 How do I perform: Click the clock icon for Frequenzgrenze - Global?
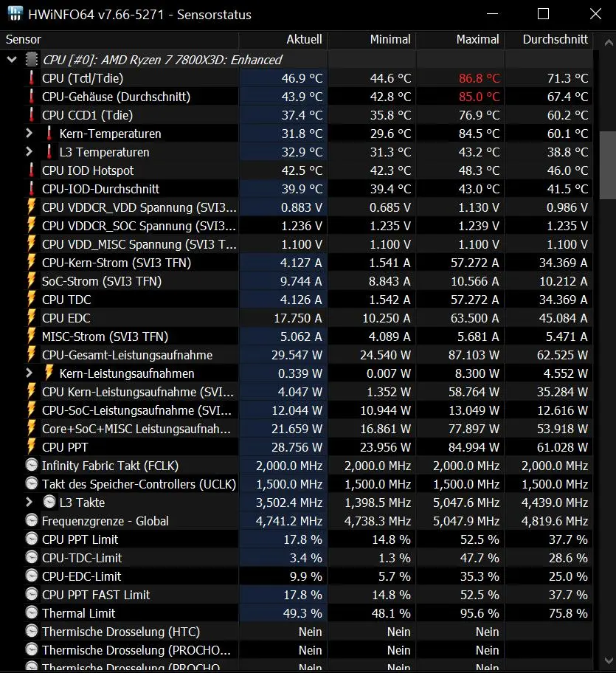32,521
